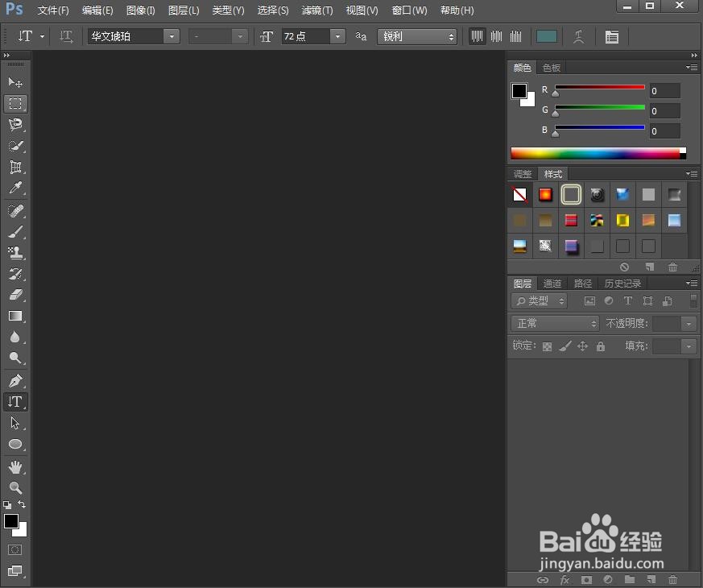Lock image pixels with brush icon

[565, 346]
